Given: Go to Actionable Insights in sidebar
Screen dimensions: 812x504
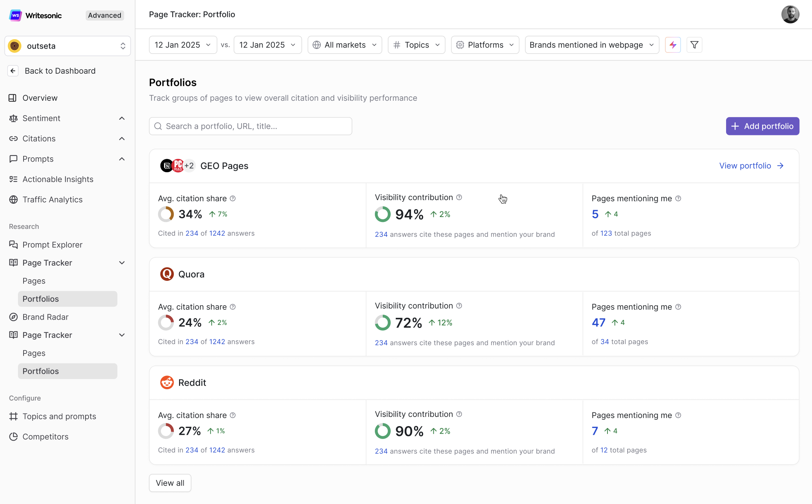Looking at the screenshot, I should 58,179.
